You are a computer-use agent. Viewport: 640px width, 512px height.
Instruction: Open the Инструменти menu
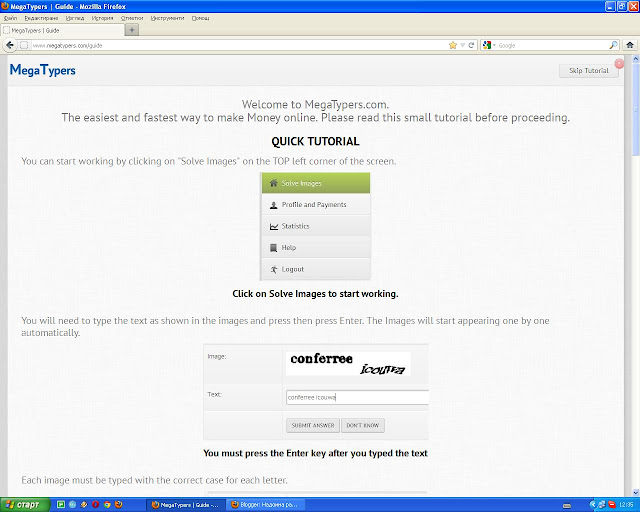(167, 18)
